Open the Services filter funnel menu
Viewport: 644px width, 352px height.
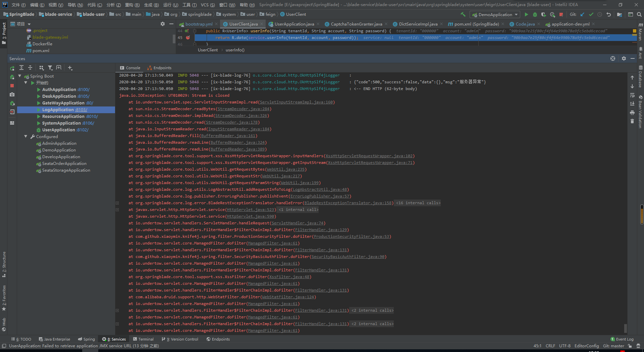(x=50, y=68)
